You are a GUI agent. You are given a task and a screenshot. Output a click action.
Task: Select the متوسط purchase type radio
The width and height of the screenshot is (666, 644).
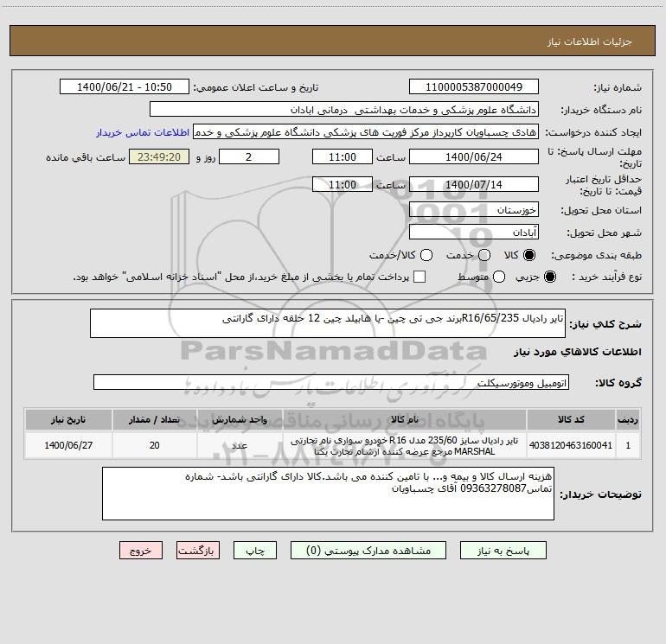coord(499,277)
